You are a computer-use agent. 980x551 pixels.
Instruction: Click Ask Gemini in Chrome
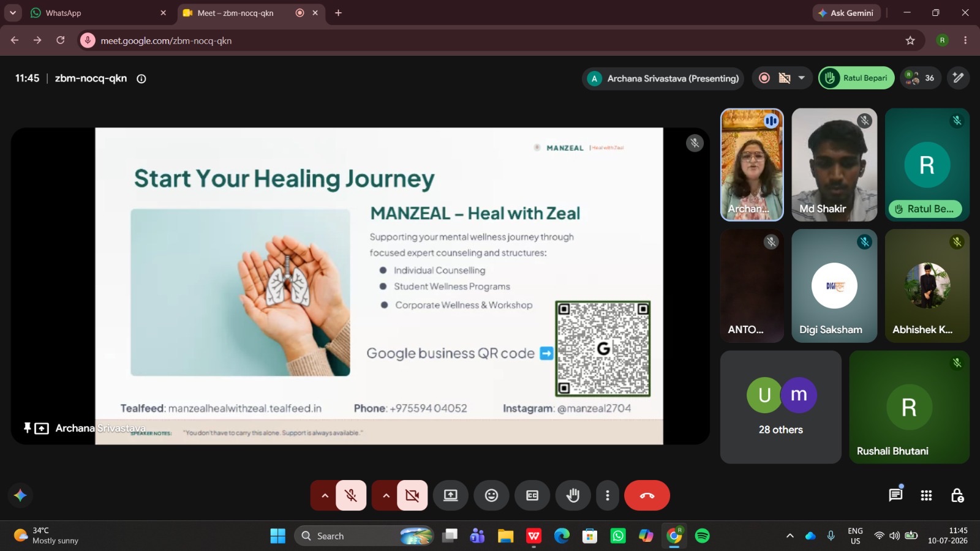846,13
